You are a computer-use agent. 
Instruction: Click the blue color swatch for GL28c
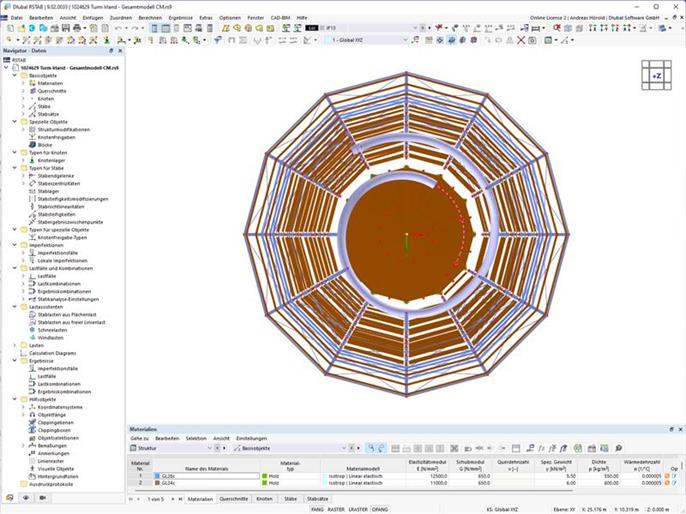[x=158, y=476]
